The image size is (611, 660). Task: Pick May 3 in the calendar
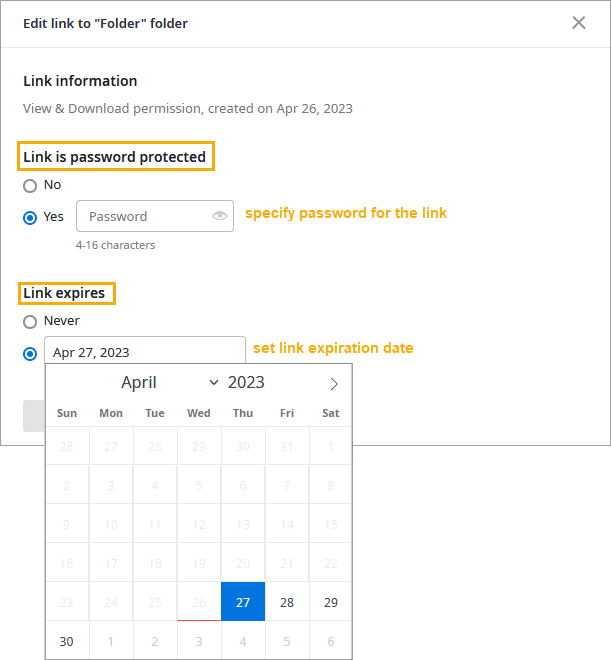pos(199,641)
